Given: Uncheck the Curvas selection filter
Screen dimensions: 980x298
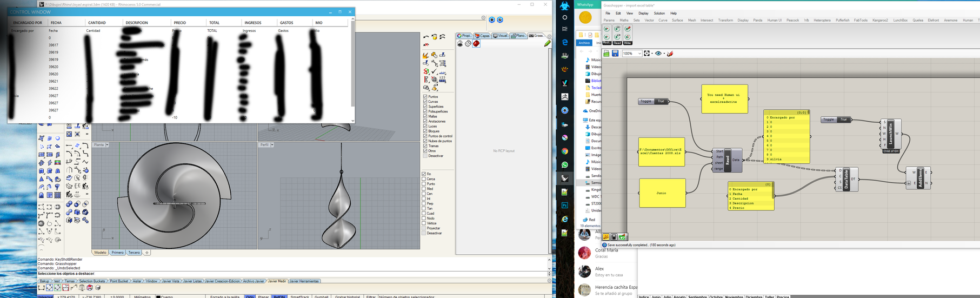Looking at the screenshot, I should pyautogui.click(x=425, y=102).
